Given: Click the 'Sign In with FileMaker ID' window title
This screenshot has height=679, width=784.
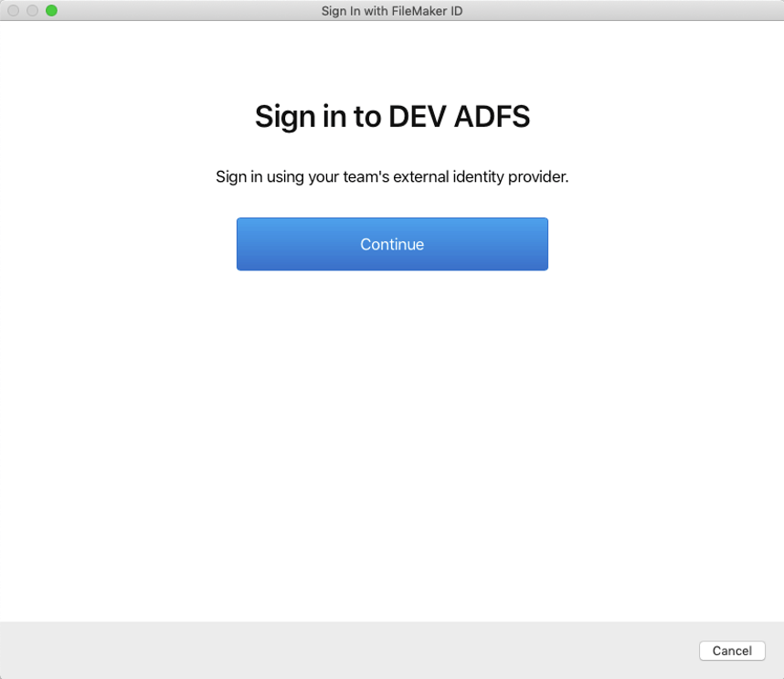Looking at the screenshot, I should 392,10.
